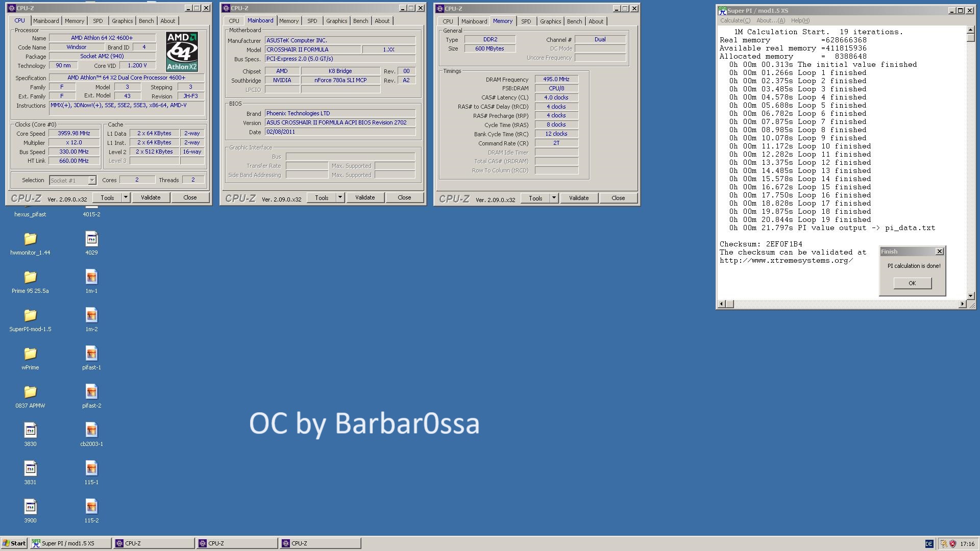Open the 0837 APMW folder
This screenshot has width=980, height=551.
tap(30, 392)
